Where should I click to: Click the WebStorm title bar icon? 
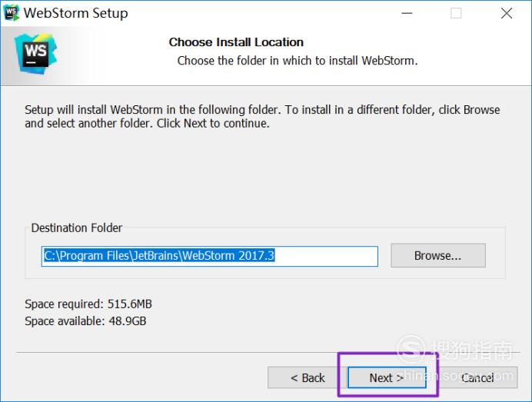click(x=12, y=13)
